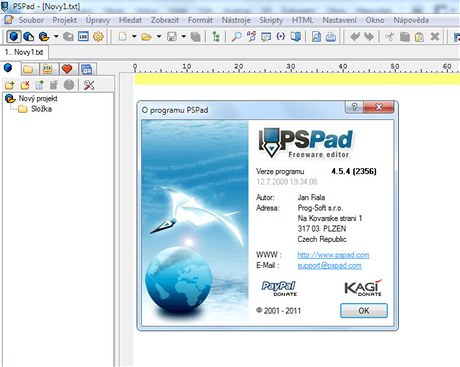This screenshot has height=367, width=460.
Task: Switch to the FTP panel tab
Action: point(48,69)
